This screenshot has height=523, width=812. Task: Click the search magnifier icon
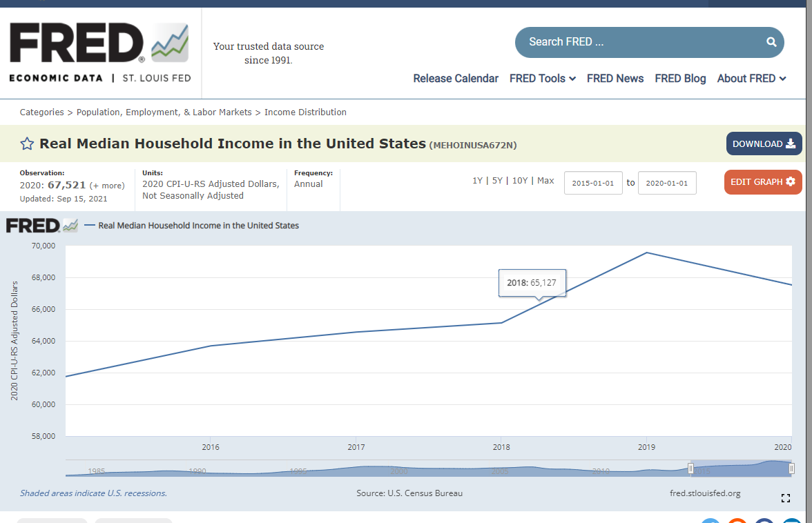[x=771, y=42]
